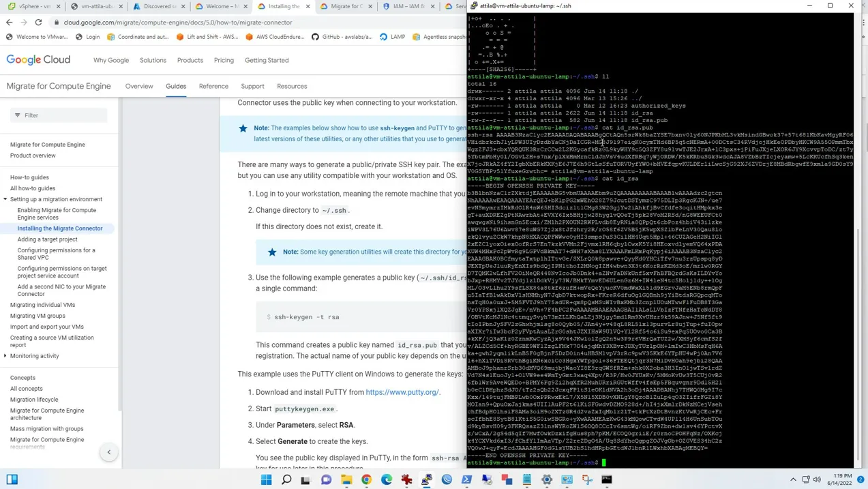The width and height of the screenshot is (868, 489).
Task: Open the PuTTY taskbar icon
Action: (x=427, y=479)
